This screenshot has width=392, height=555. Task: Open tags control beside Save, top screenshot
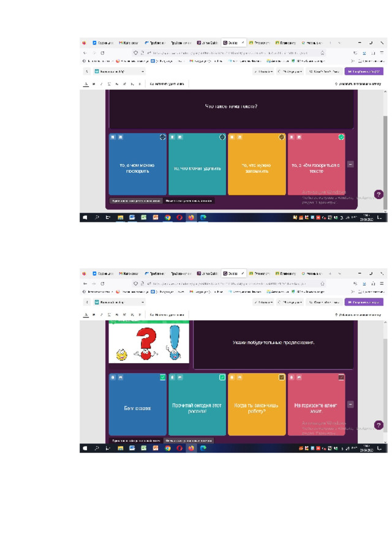point(324,72)
